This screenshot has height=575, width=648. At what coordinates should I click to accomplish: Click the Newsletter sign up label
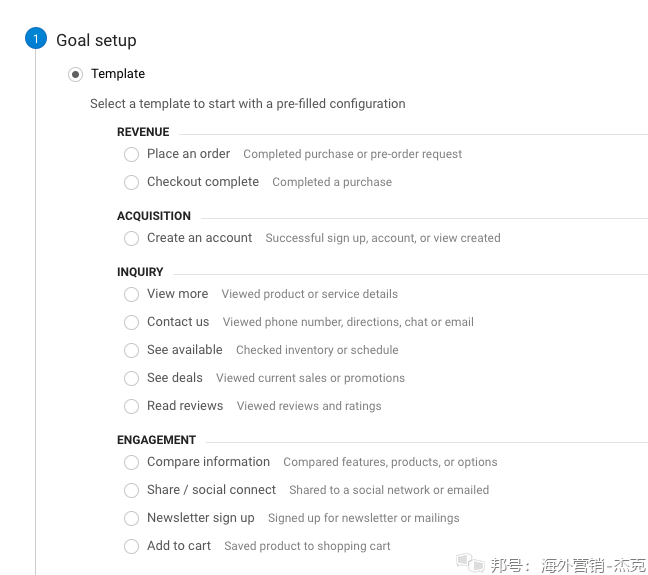click(200, 518)
